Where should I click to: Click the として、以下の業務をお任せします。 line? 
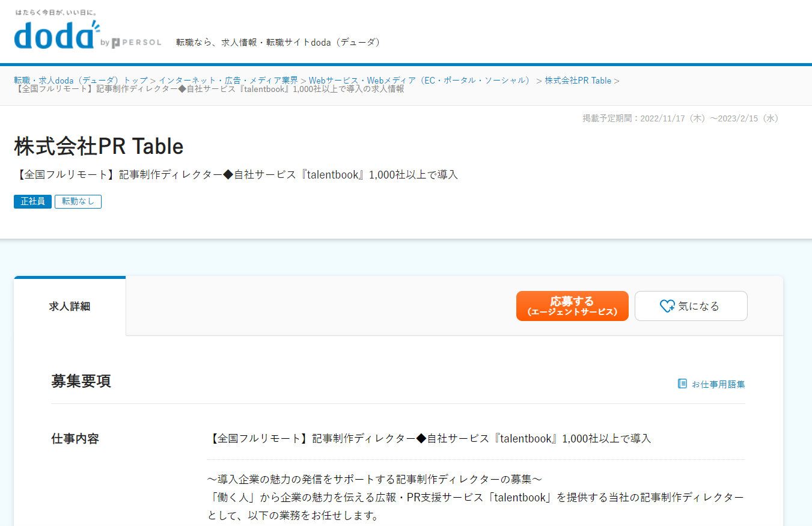(x=293, y=516)
